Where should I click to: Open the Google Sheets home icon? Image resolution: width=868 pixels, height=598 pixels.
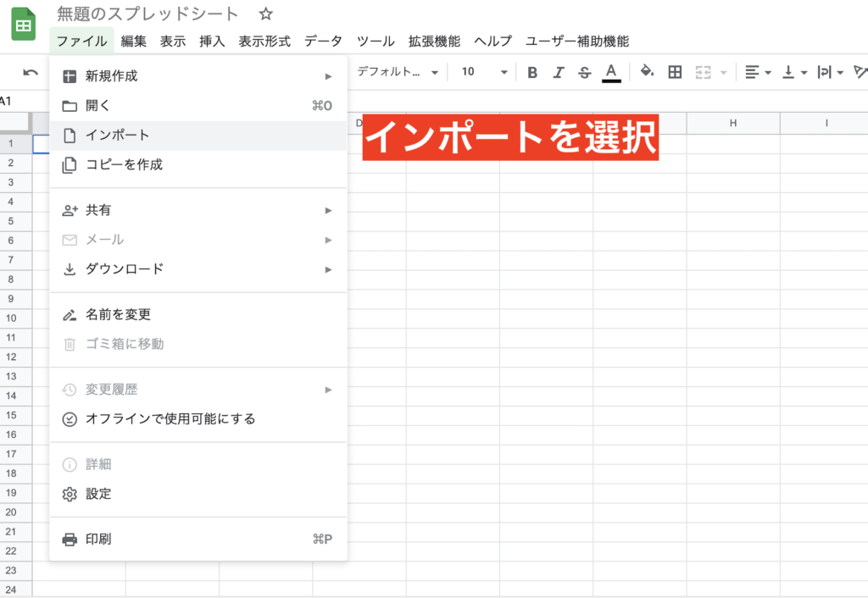coord(24,25)
